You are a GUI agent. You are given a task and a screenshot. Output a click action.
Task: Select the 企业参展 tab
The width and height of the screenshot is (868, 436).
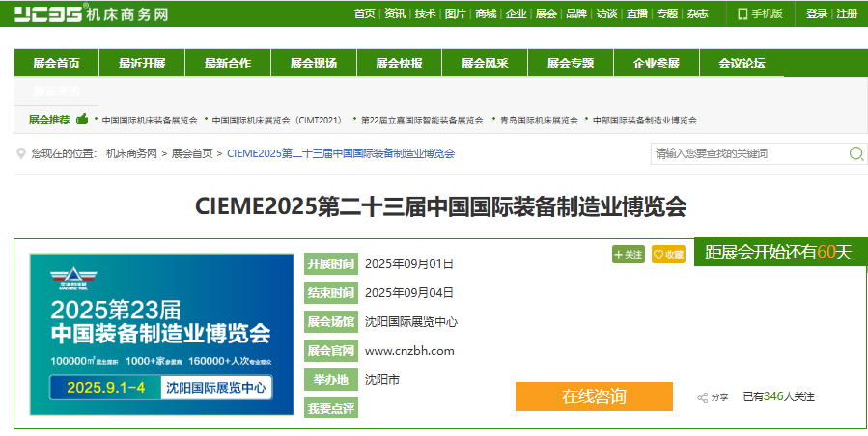pos(657,63)
